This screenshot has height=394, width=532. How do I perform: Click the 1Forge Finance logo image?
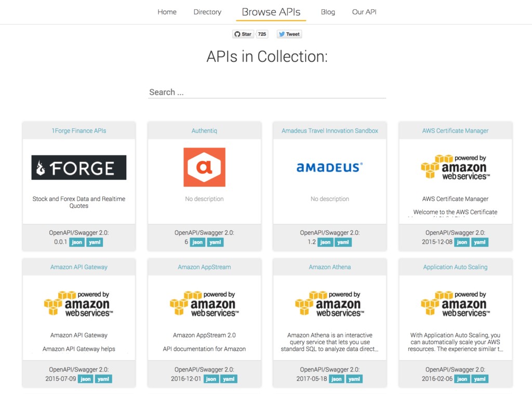(78, 167)
